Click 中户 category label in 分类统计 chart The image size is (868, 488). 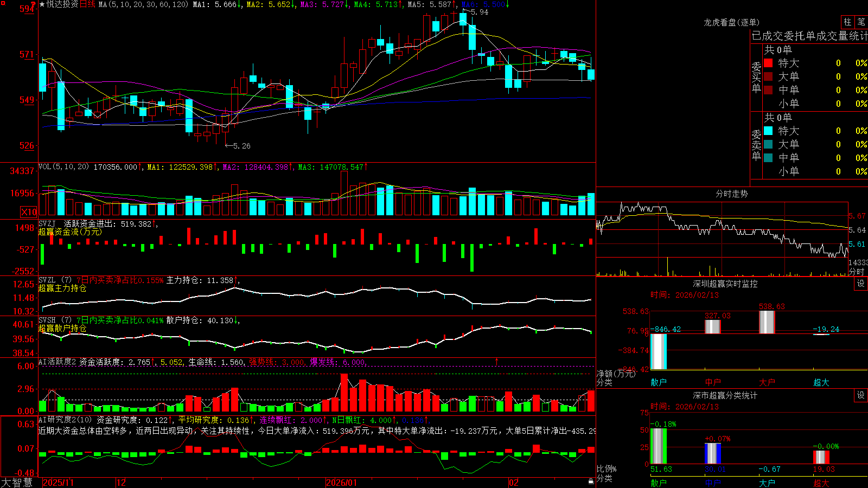(713, 483)
